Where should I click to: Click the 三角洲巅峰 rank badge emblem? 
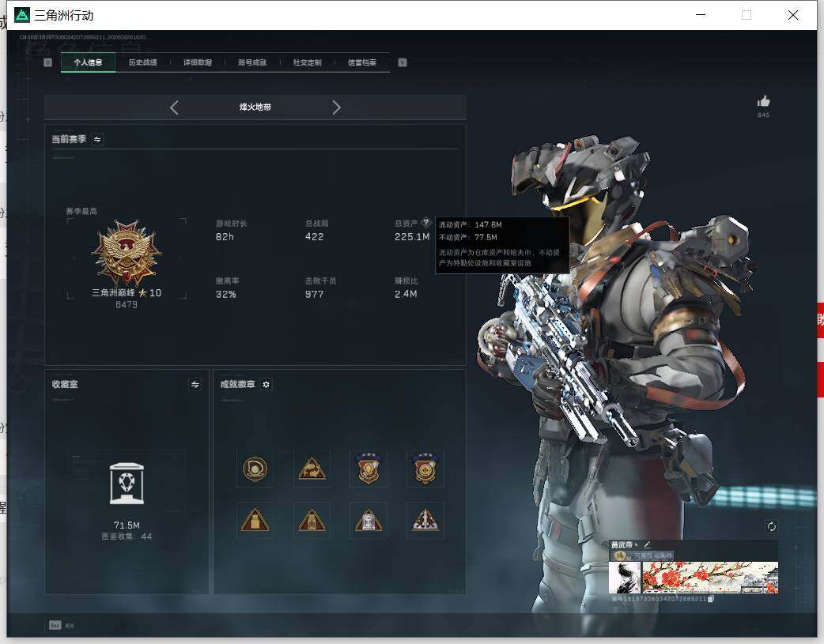pyautogui.click(x=126, y=253)
